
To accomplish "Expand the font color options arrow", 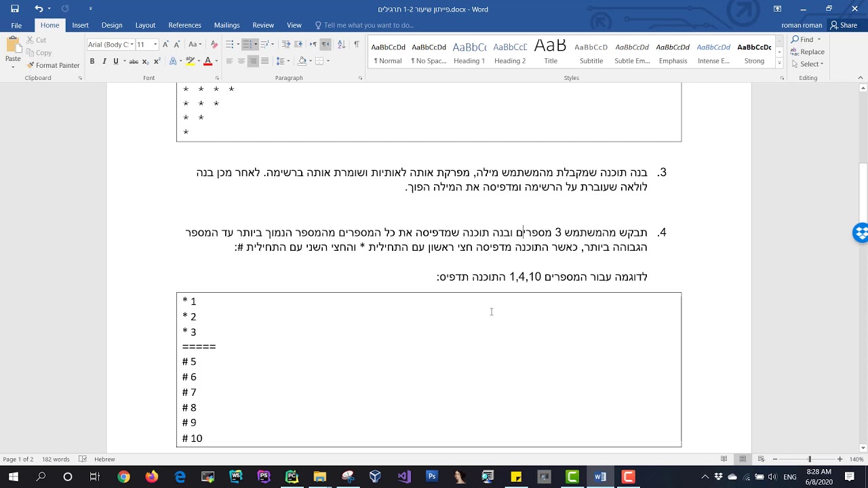I will click(x=216, y=61).
